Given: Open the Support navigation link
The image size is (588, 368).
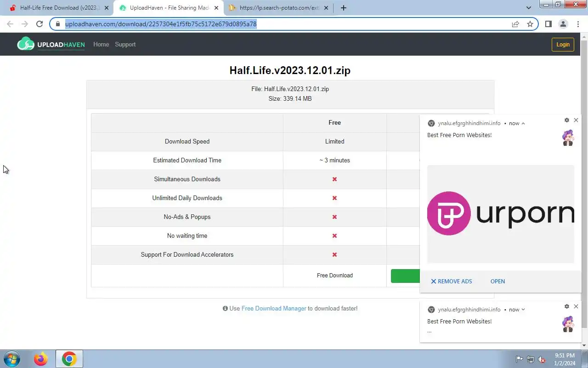Looking at the screenshot, I should (125, 44).
